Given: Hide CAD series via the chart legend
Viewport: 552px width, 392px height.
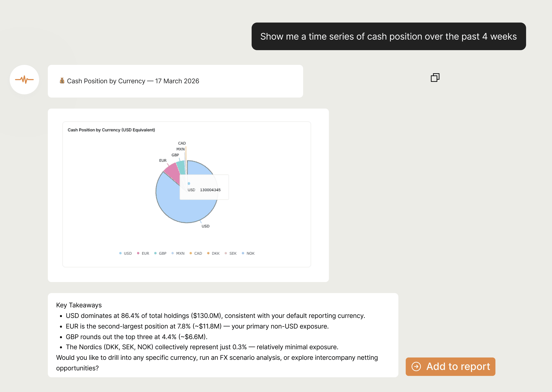Looking at the screenshot, I should click(196, 253).
